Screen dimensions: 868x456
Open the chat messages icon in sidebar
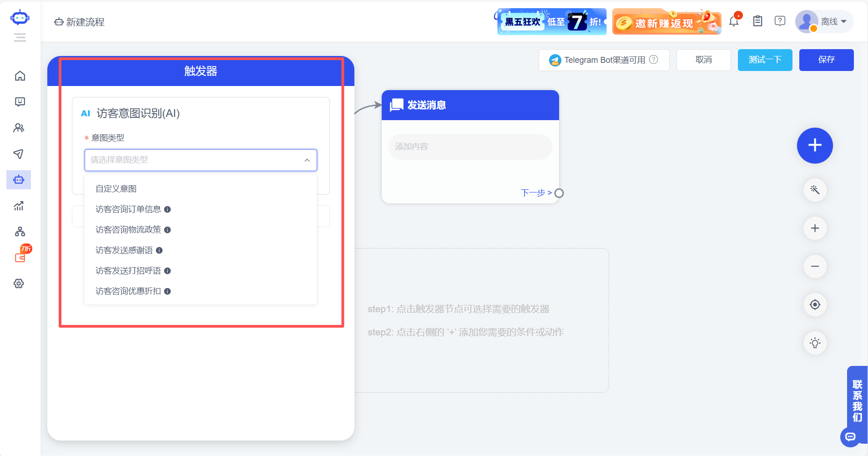click(x=20, y=101)
